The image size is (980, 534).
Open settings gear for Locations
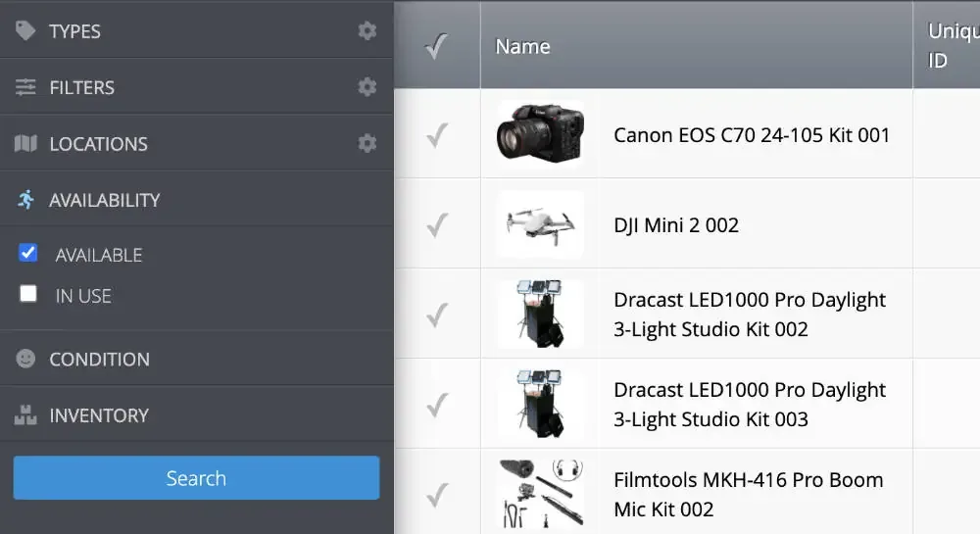point(367,144)
